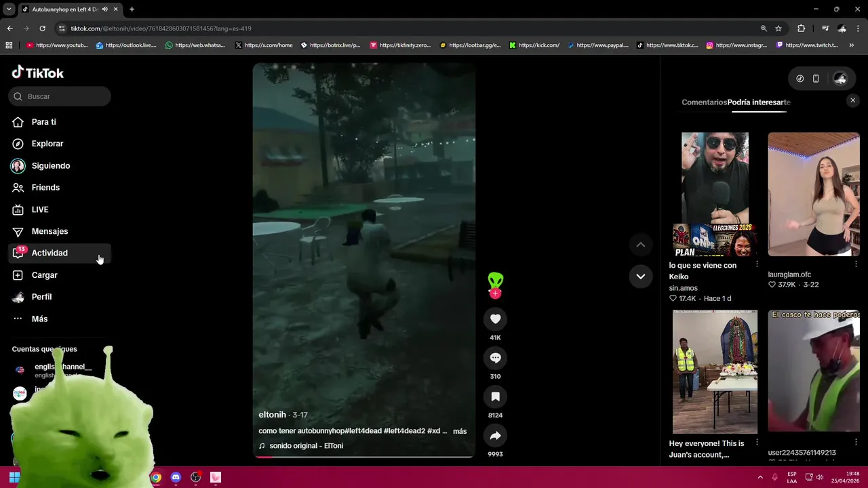Mute the tab audio speaker icon
868x488 pixels.
coord(104,9)
